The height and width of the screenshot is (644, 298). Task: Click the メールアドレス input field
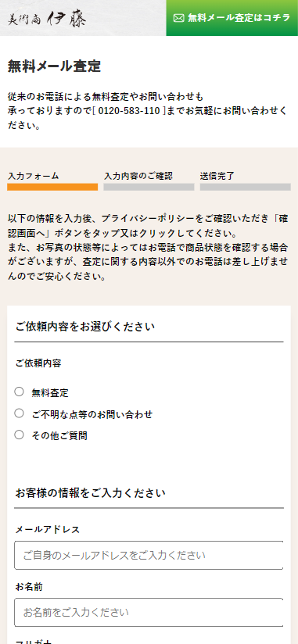point(149,555)
